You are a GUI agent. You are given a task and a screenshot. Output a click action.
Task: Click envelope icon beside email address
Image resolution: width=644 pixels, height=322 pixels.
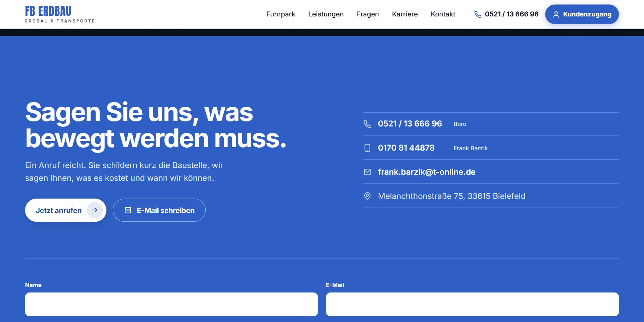tap(368, 172)
